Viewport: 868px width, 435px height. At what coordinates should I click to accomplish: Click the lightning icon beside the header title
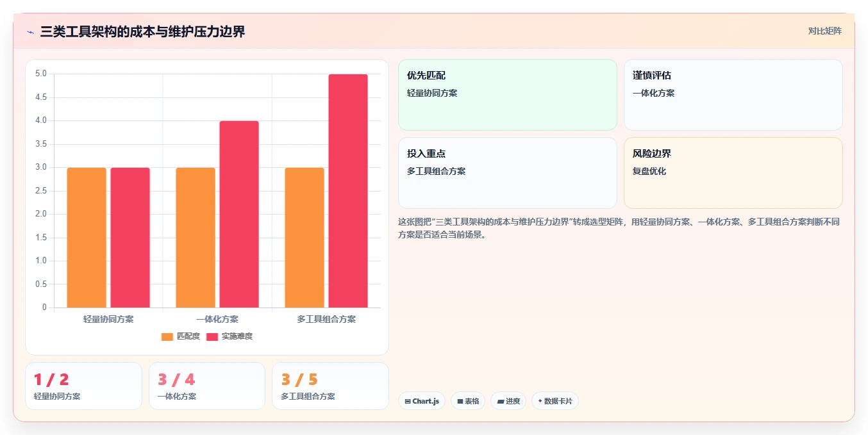point(31,32)
